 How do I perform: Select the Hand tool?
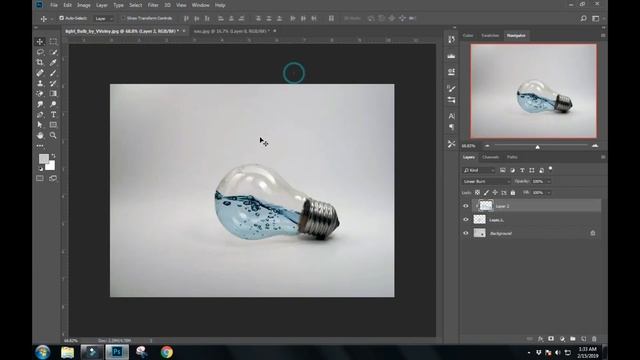[40, 135]
